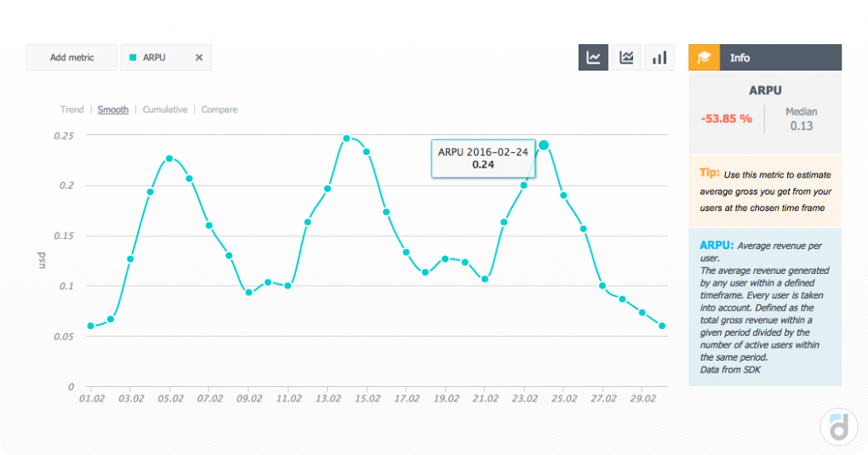Click the -53.85 % change value
868x455 pixels.
pyautogui.click(x=726, y=118)
